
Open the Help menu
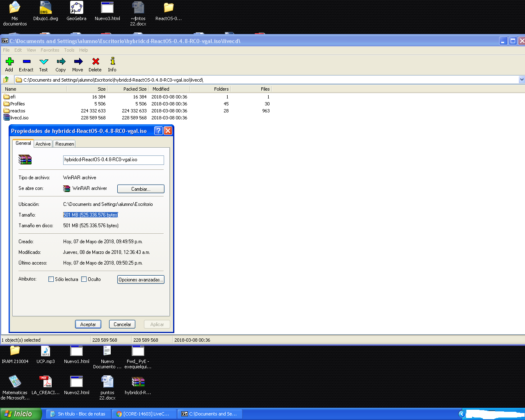coord(84,50)
